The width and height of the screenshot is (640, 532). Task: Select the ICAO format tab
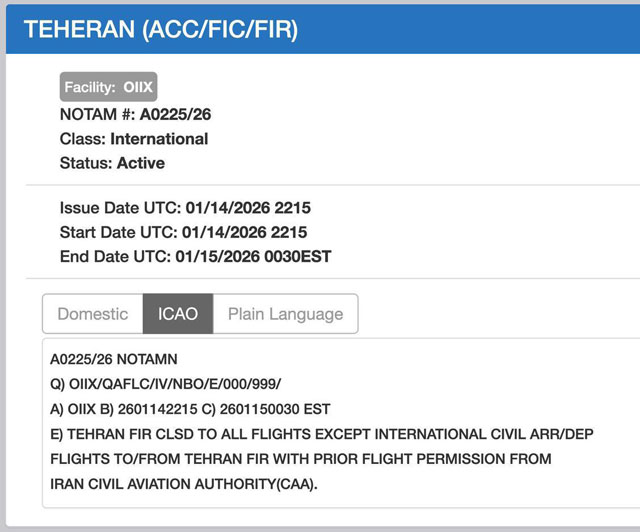[x=178, y=314]
